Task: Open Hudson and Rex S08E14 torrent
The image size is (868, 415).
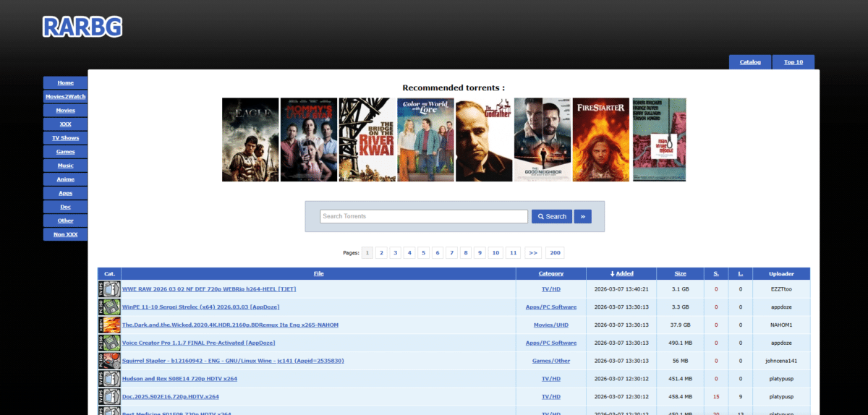Action: 179,378
